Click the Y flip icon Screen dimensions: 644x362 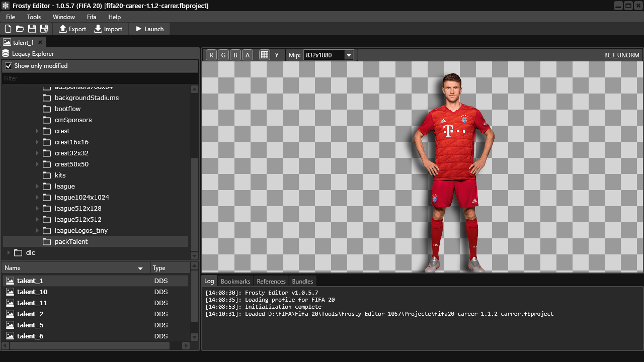click(277, 55)
